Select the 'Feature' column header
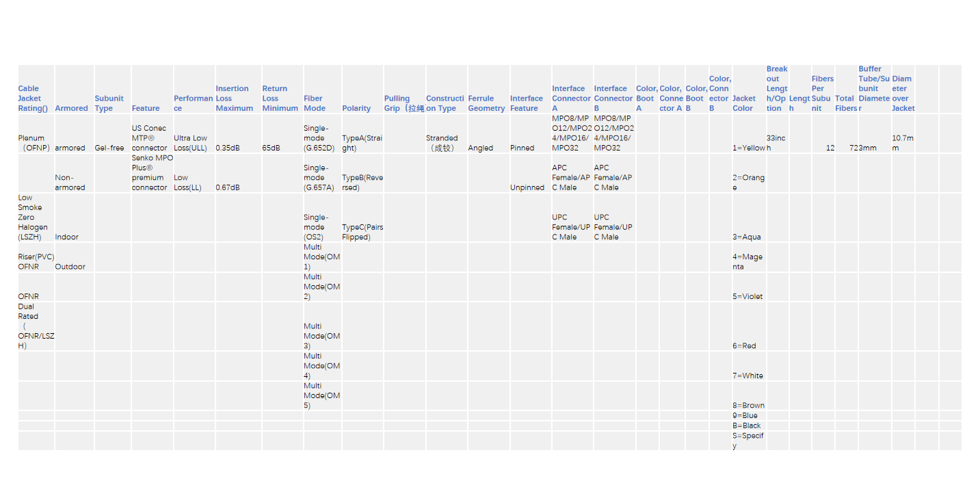The width and height of the screenshot is (980, 498). click(x=152, y=89)
